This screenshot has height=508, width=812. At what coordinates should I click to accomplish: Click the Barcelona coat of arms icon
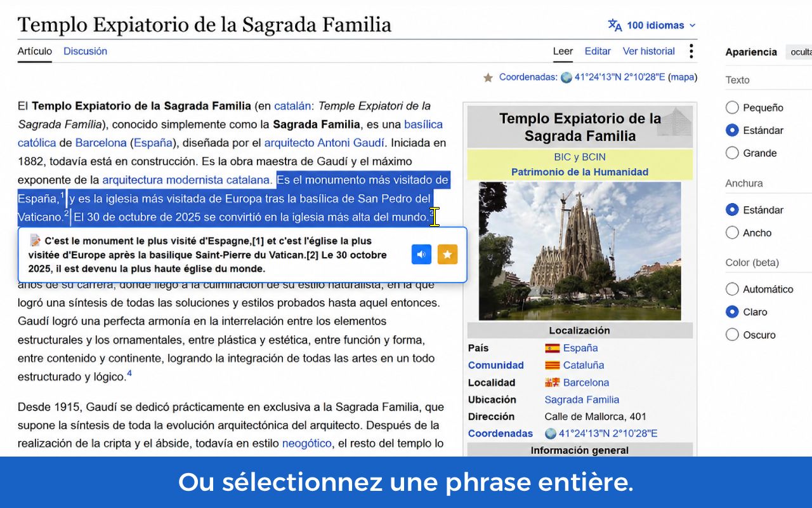(553, 382)
